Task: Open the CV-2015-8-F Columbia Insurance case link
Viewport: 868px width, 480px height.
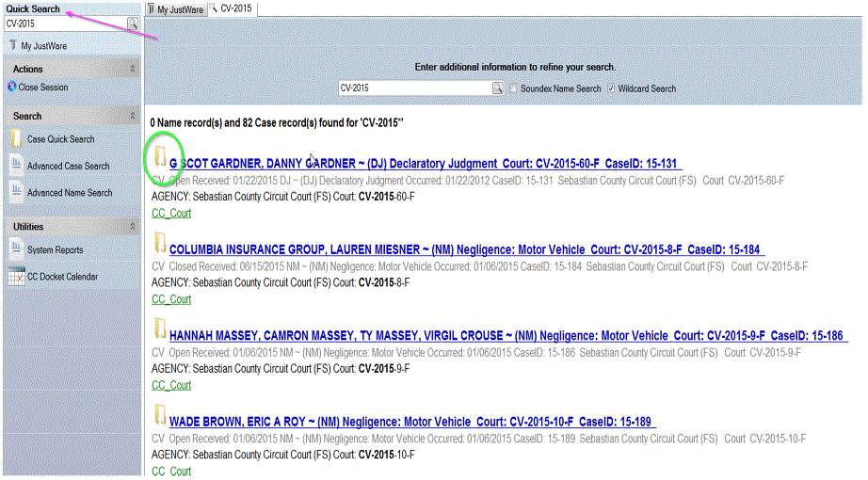Action: (x=466, y=249)
